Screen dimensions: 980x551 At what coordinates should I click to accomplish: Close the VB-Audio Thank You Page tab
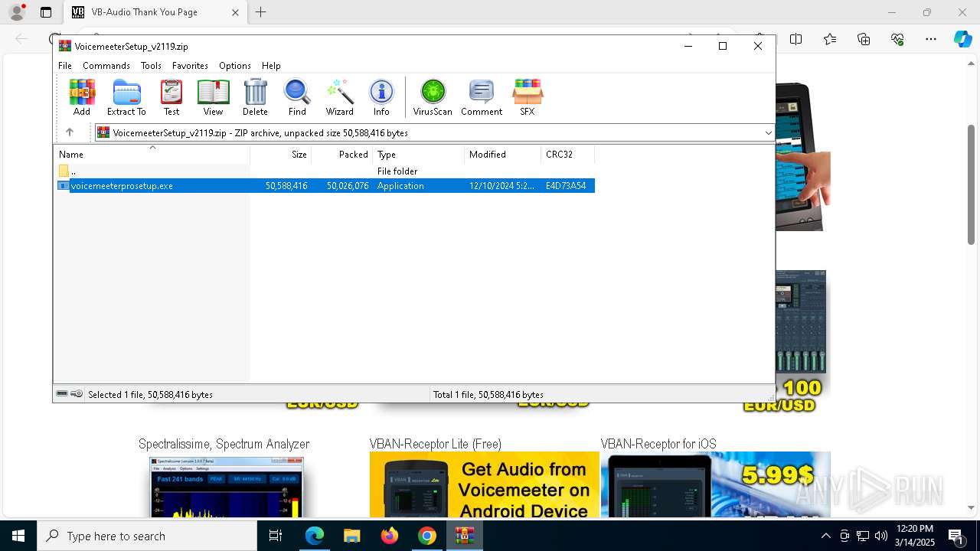tap(235, 12)
